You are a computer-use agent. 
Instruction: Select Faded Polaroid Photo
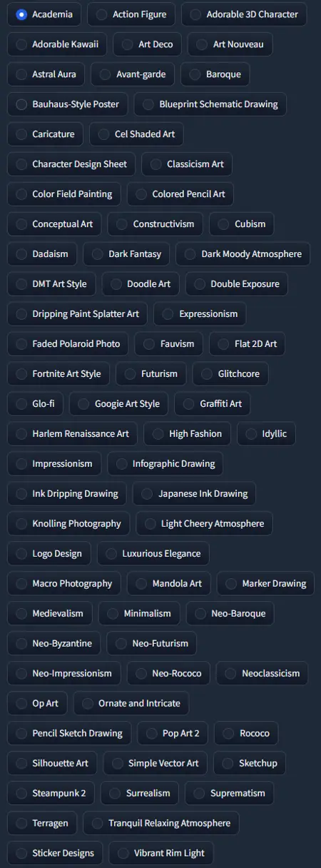[68, 344]
